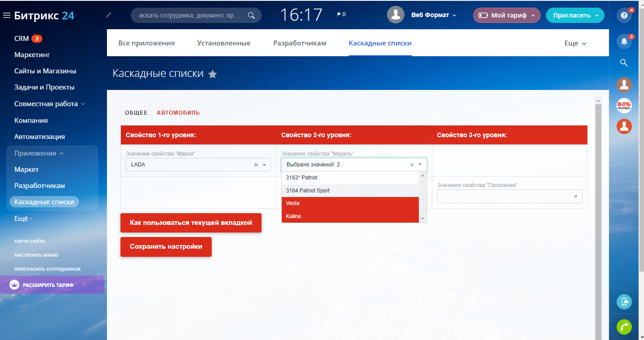The height and width of the screenshot is (340, 644).
Task: Switch to the Все приложения tab
Action: pyautogui.click(x=147, y=43)
